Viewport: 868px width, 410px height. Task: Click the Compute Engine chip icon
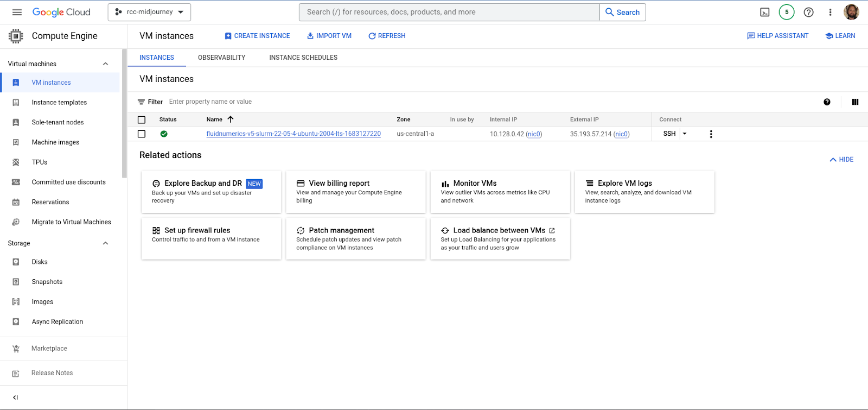click(x=16, y=36)
